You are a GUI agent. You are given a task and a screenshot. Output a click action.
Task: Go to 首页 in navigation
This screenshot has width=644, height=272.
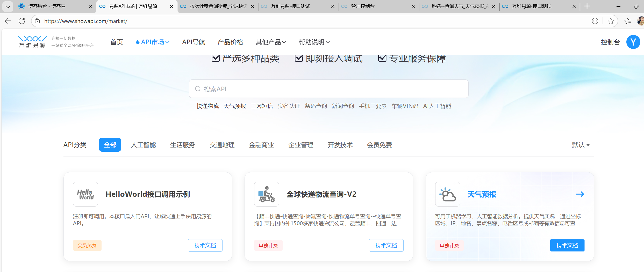pos(117,42)
